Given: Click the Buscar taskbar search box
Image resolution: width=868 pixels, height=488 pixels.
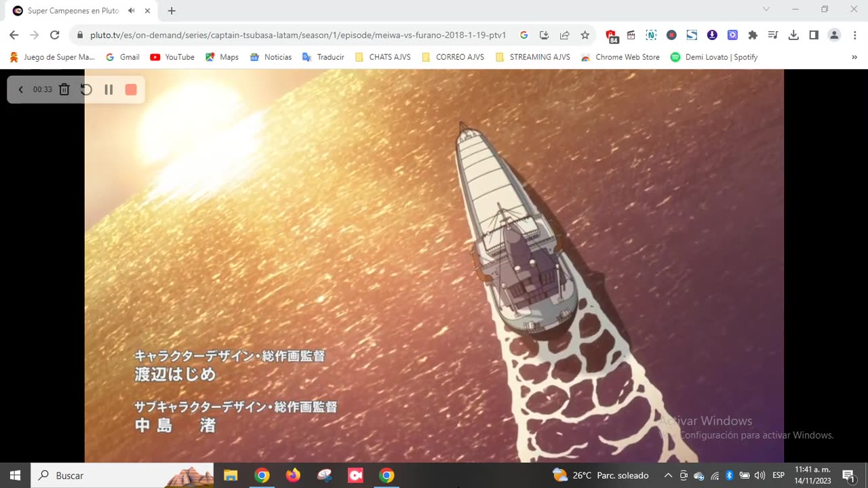Looking at the screenshot, I should tap(122, 475).
